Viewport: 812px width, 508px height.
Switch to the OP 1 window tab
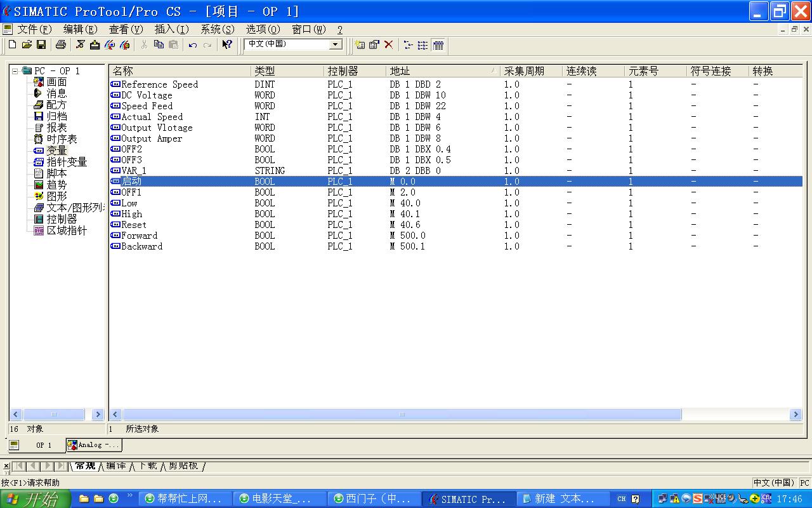coord(37,445)
